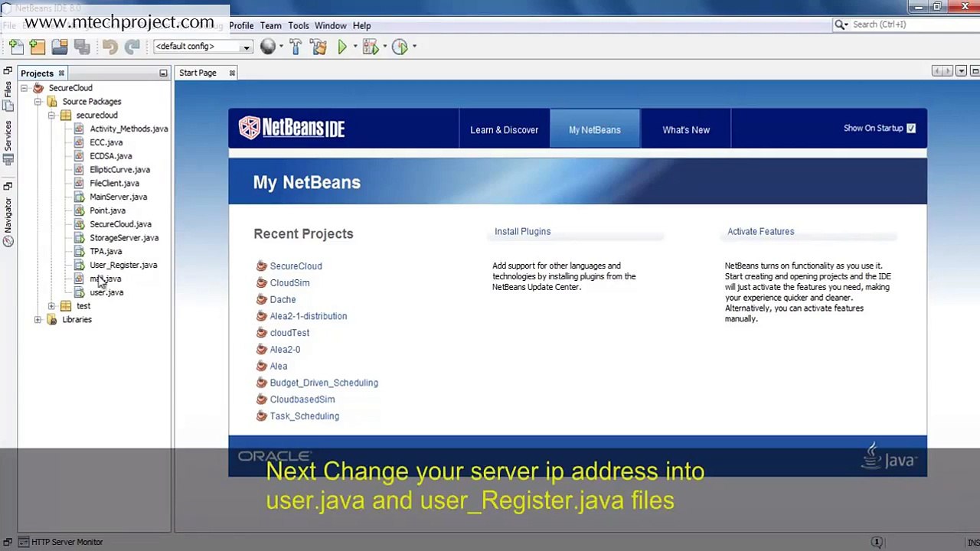Click the globe browser icon
This screenshot has width=980, height=551.
267,47
